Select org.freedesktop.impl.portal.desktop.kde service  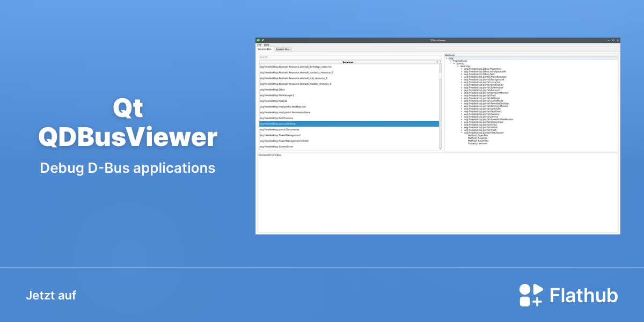[349, 107]
